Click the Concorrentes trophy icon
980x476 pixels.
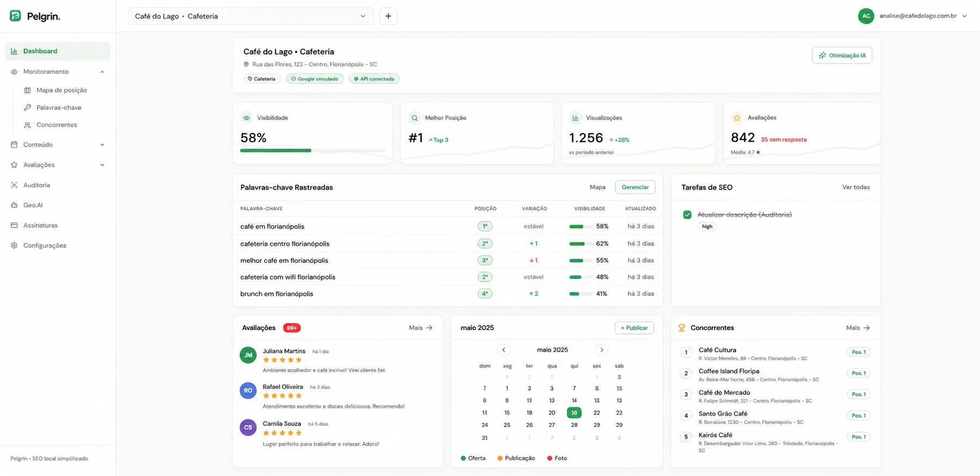coord(682,328)
